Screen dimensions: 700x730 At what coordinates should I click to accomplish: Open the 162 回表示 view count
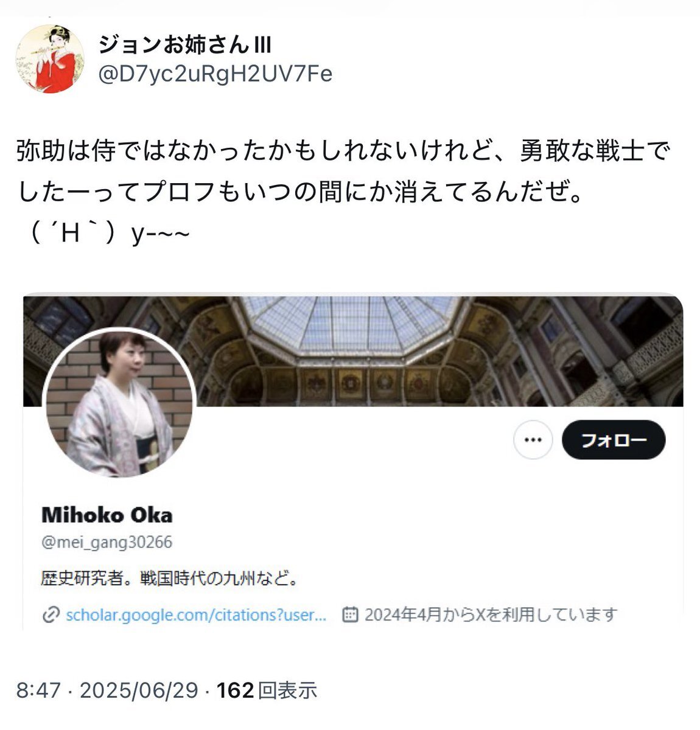pyautogui.click(x=267, y=690)
